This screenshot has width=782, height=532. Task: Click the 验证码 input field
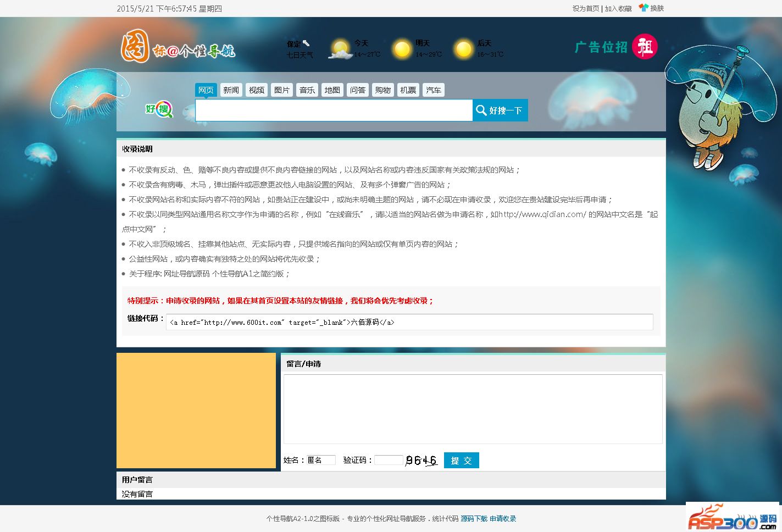point(389,460)
